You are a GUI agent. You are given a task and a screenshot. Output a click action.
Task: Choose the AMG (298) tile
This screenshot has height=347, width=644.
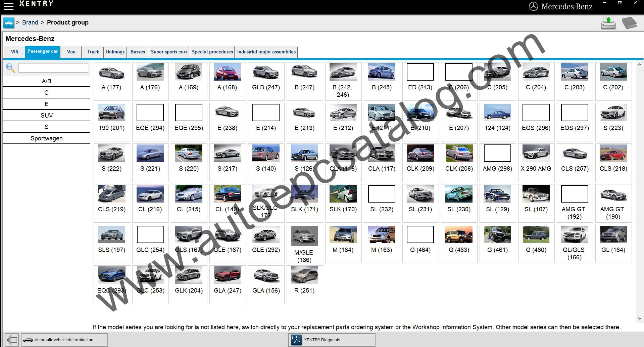pos(498,163)
